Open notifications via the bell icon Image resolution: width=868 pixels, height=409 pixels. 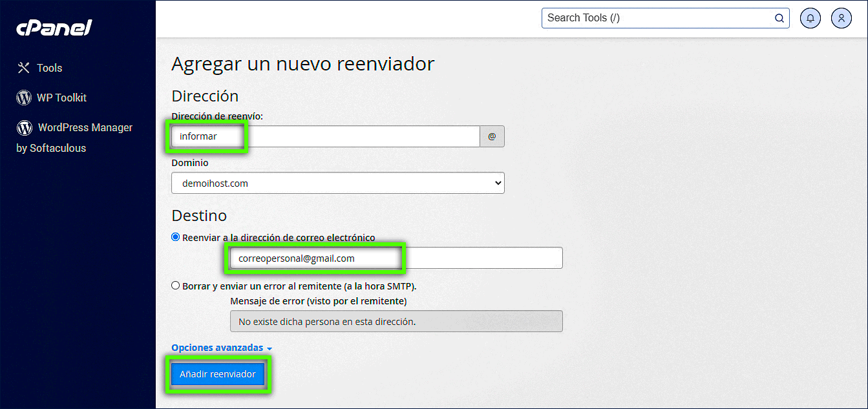(x=810, y=17)
